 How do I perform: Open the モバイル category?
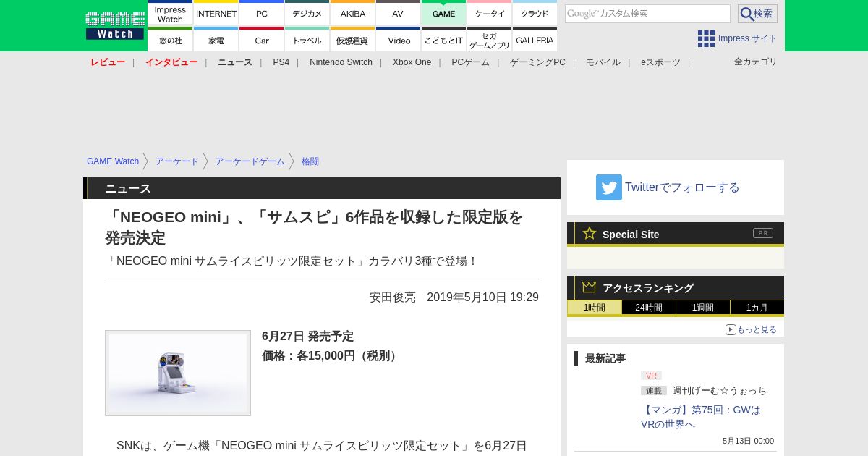coord(603,62)
